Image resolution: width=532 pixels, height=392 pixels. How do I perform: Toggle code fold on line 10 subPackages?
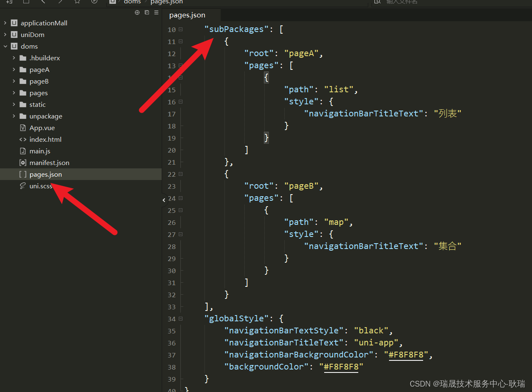(x=180, y=30)
